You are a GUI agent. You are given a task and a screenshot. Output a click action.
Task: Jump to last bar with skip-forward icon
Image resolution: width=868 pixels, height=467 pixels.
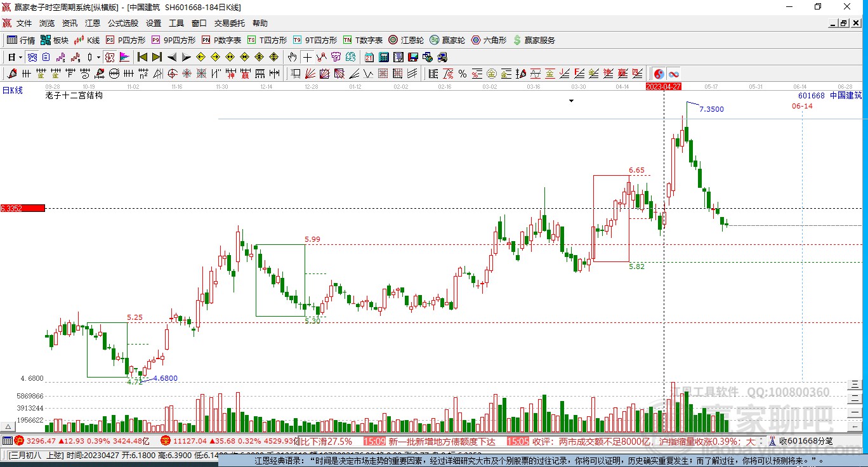pos(157,57)
